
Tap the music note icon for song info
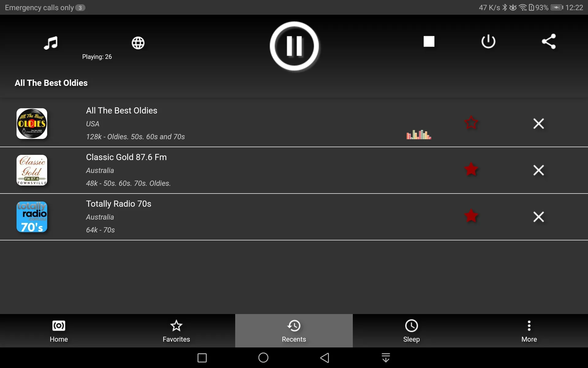click(51, 42)
